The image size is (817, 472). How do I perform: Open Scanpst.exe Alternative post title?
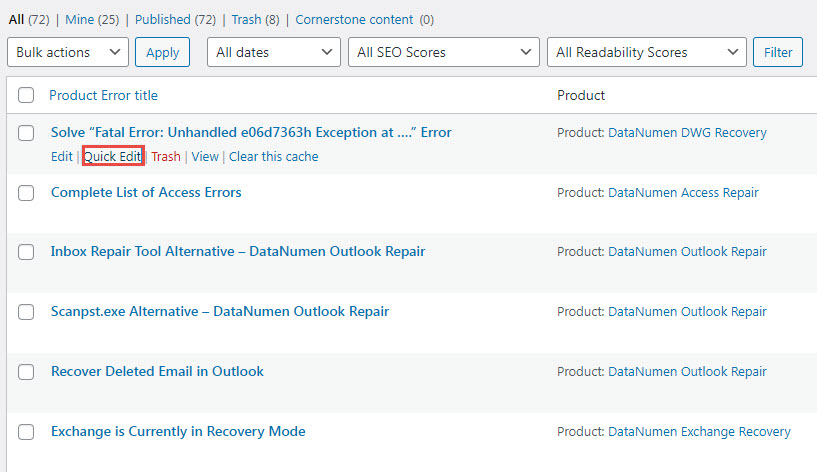point(220,311)
